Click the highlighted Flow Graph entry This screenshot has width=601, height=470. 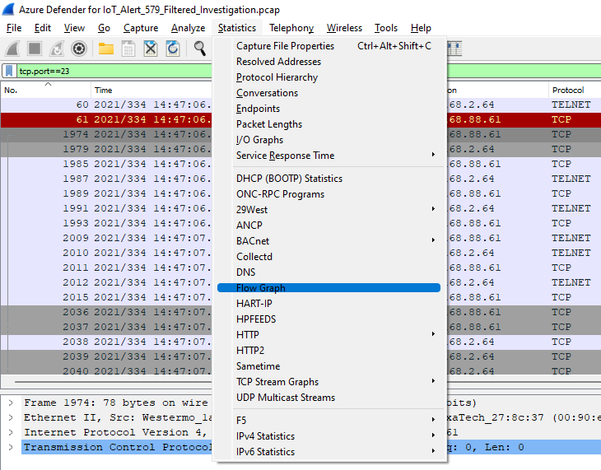tap(328, 288)
